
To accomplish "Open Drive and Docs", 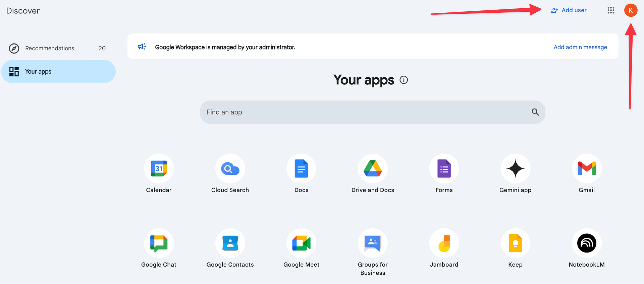I will coord(373,169).
